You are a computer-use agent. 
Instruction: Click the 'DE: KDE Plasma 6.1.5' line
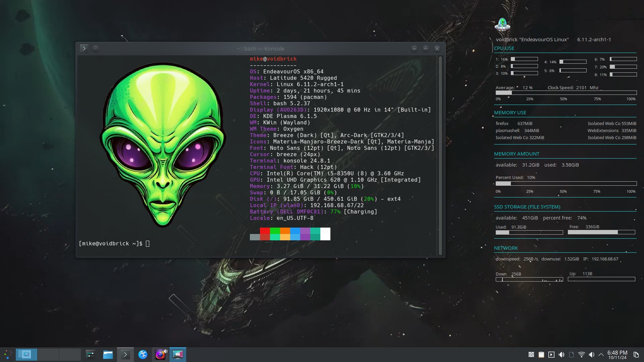tap(283, 116)
